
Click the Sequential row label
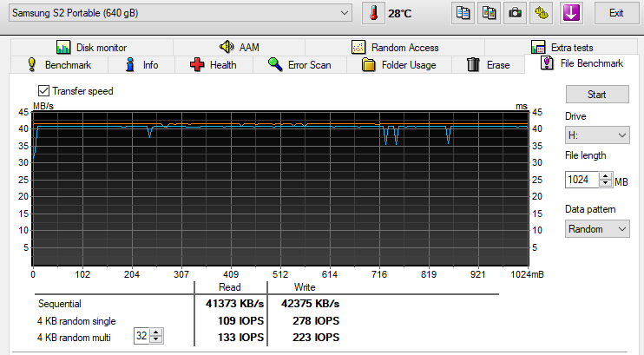coord(60,304)
